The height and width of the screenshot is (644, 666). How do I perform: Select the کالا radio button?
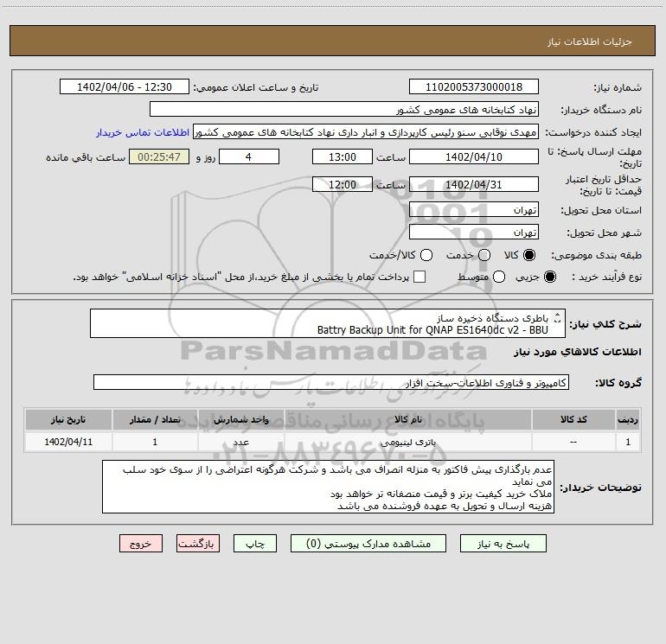click(529, 255)
